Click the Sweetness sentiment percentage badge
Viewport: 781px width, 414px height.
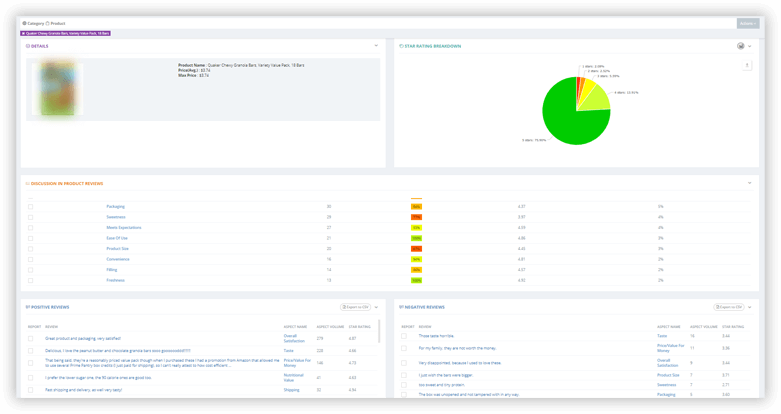pos(416,217)
